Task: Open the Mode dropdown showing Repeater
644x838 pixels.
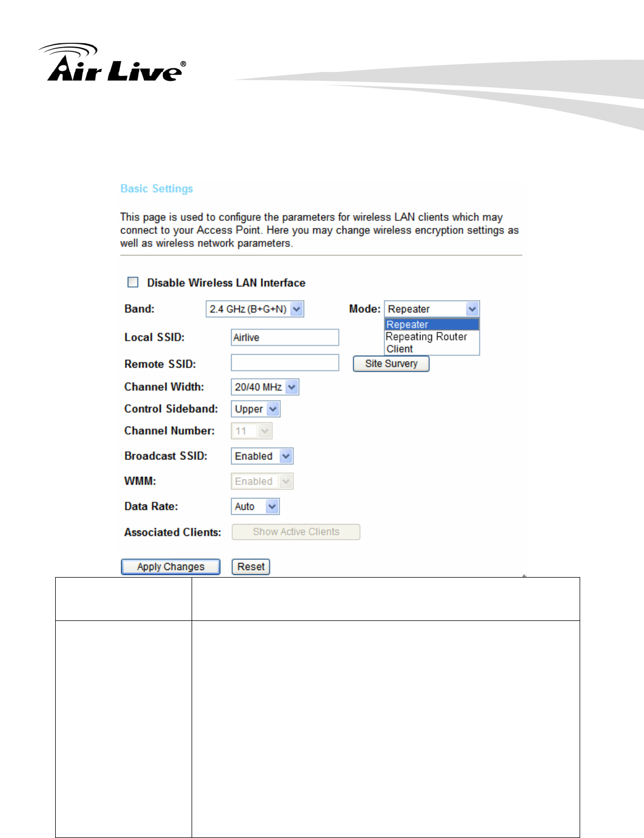Action: click(432, 309)
